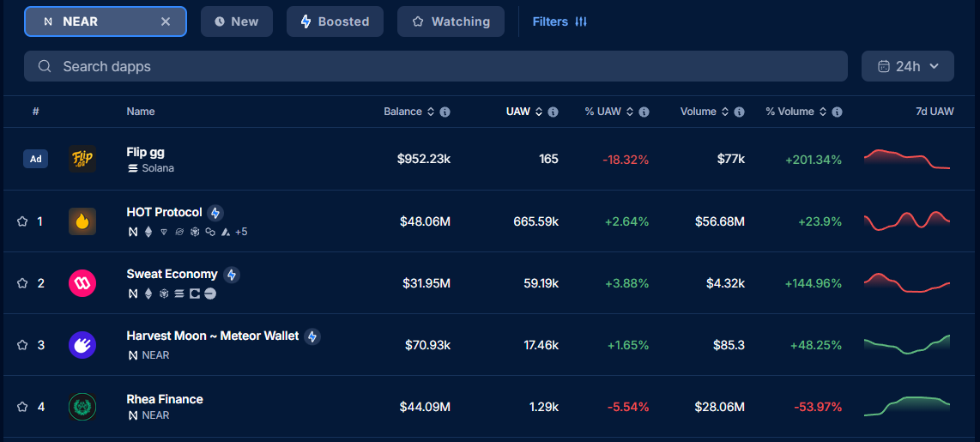
Task: Click the boosted lightning badge next to HOT Protocol
Action: (215, 213)
